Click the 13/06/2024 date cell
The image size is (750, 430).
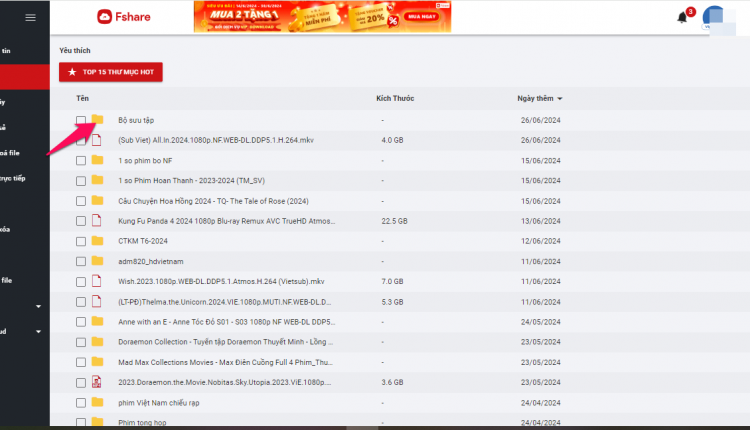[x=540, y=221]
